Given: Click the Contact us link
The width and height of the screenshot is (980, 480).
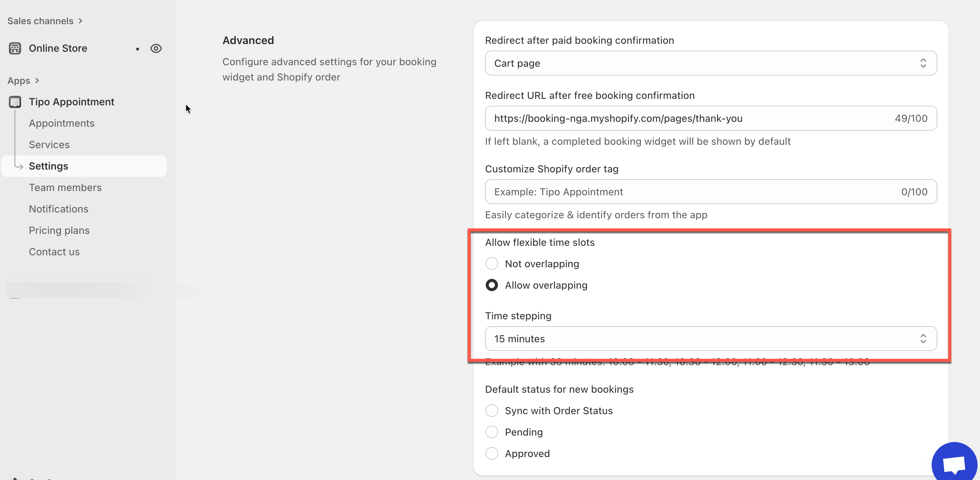Looking at the screenshot, I should 54,252.
